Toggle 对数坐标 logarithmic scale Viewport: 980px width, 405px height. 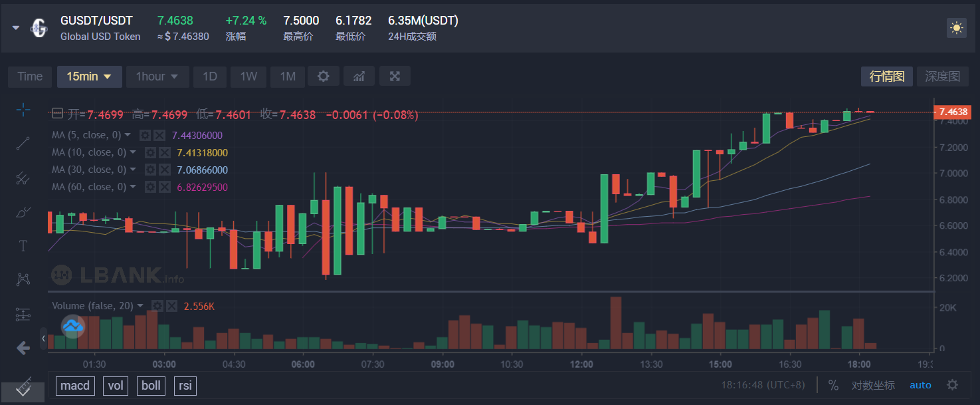(x=873, y=385)
